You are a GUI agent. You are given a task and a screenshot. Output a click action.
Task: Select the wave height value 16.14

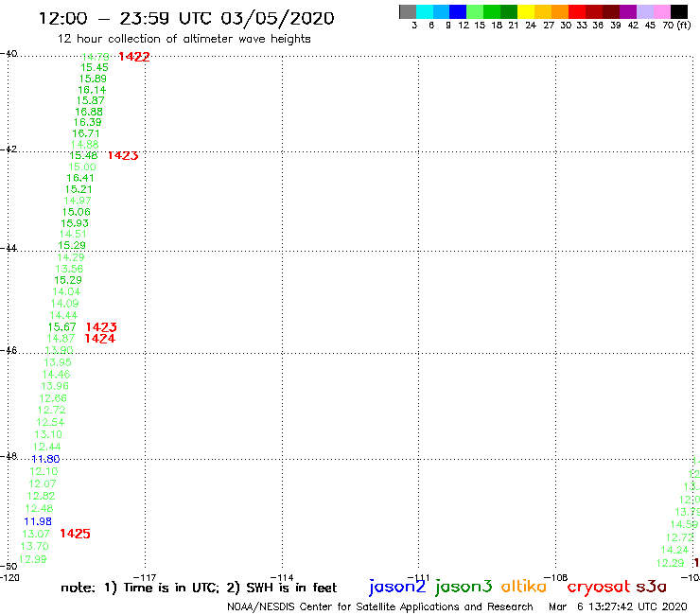[92, 90]
